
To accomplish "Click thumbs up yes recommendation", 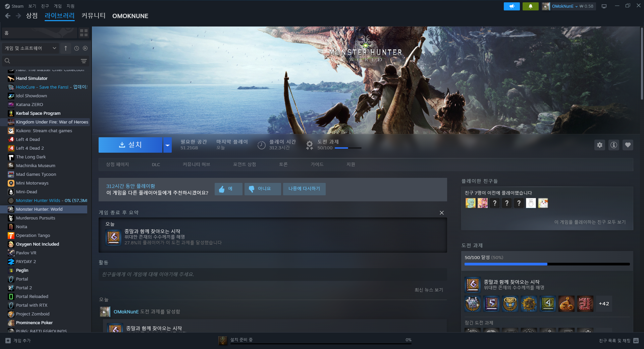I will [228, 189].
